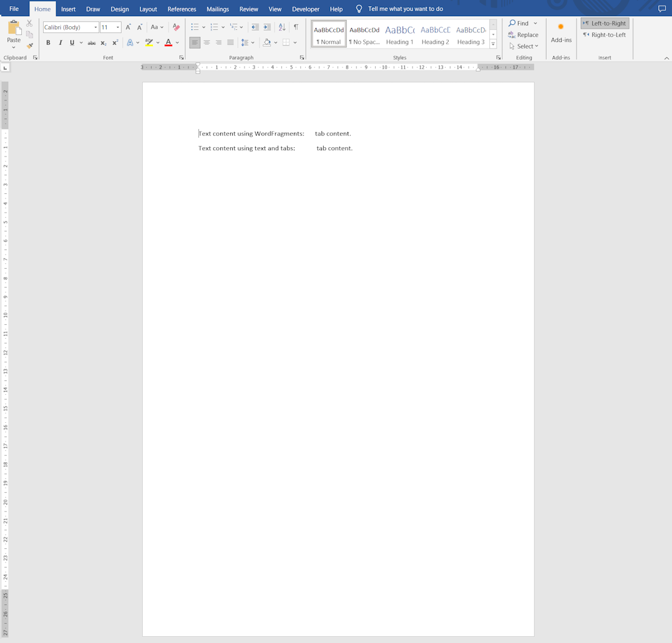Screen dimensions: 672x643
Task: Decrease paragraph indent
Action: (x=255, y=27)
